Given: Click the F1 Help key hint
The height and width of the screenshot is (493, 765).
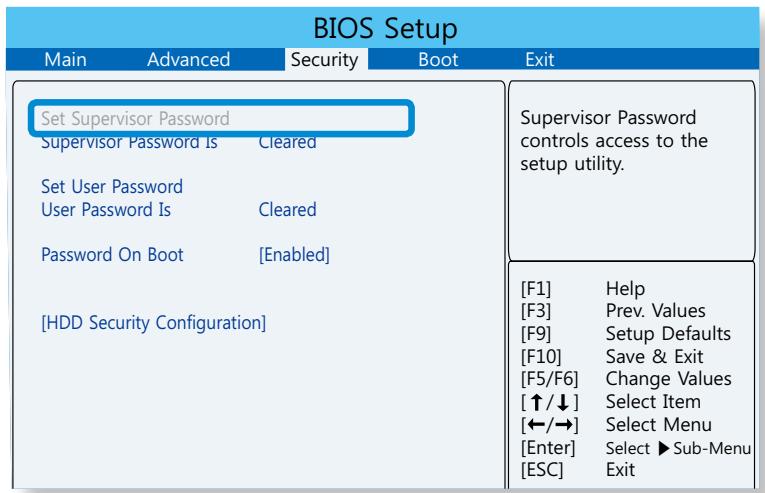Looking at the screenshot, I should coord(626,289).
